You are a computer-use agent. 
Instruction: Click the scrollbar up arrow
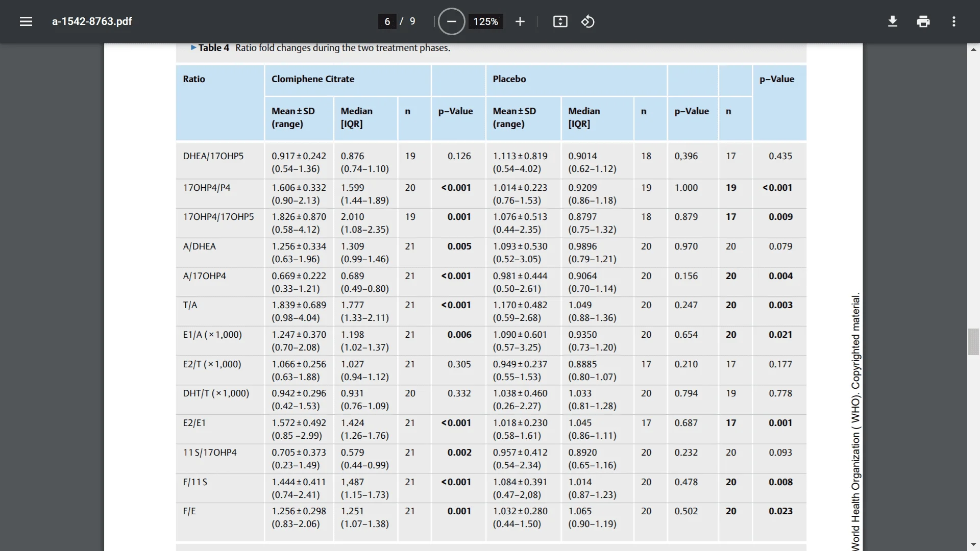973,49
